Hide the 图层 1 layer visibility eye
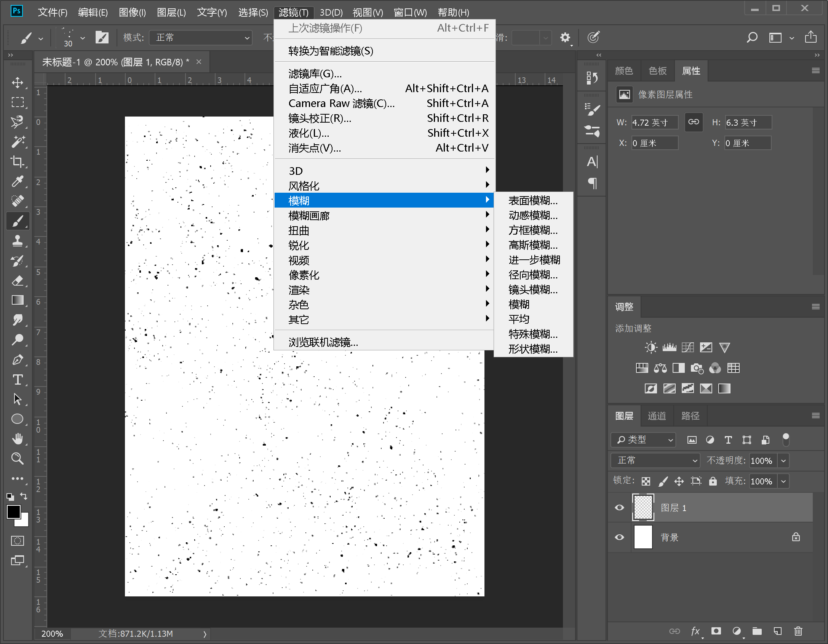Viewport: 828px width, 644px height. pyautogui.click(x=620, y=508)
